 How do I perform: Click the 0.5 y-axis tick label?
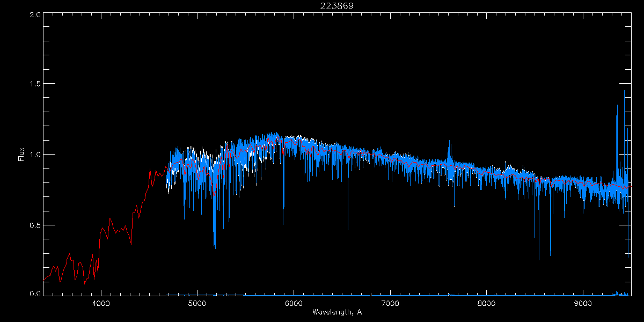35,225
